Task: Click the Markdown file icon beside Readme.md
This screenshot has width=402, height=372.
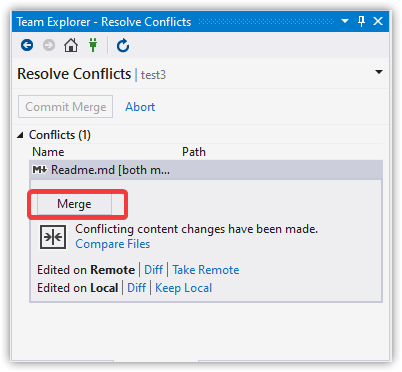Action: (x=40, y=170)
